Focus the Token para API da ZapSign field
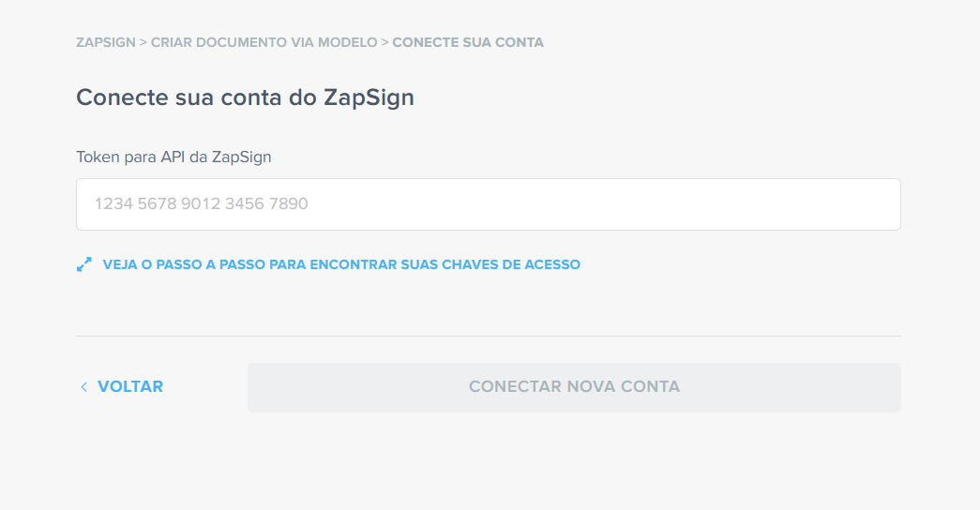980x510 pixels. (x=489, y=204)
